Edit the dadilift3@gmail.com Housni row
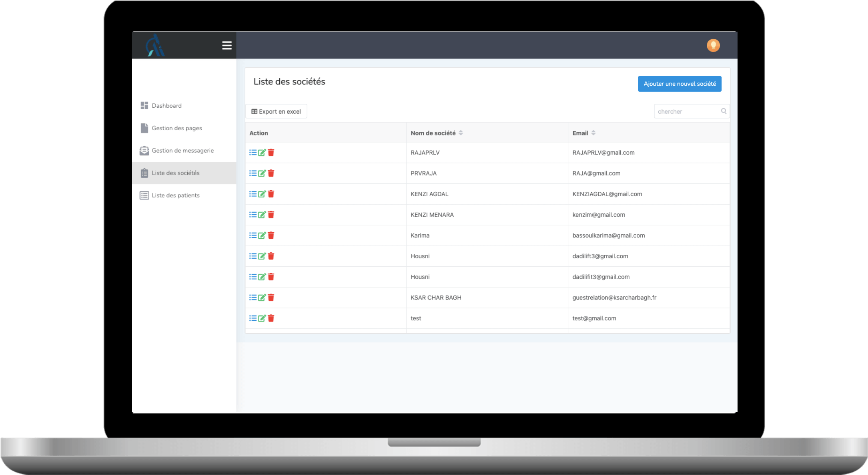 [262, 256]
